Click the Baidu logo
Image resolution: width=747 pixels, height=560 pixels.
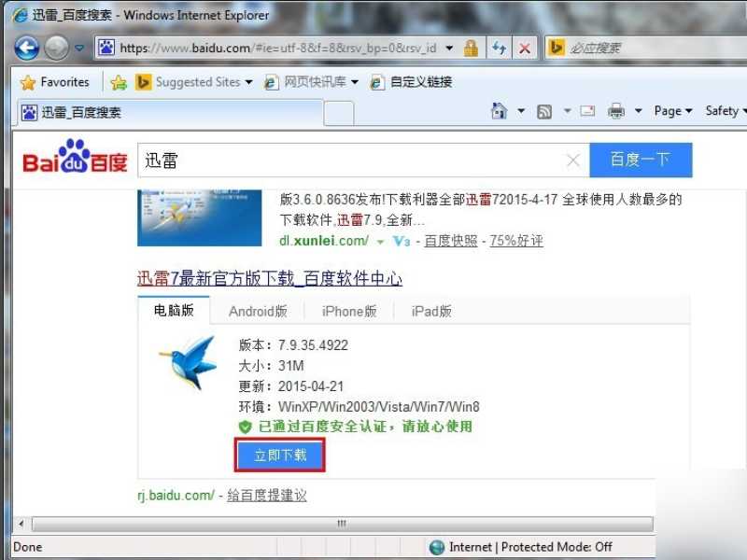click(x=76, y=157)
